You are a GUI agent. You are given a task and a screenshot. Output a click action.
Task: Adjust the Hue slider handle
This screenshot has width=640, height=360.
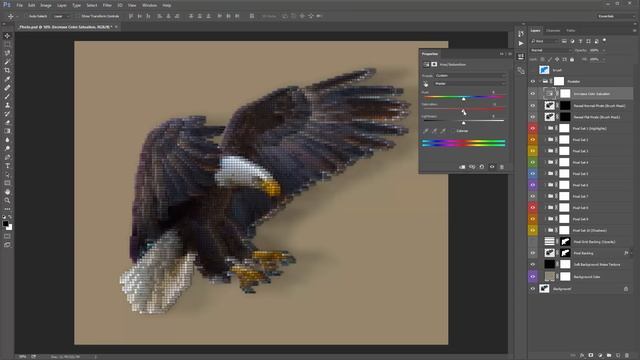tap(464, 99)
